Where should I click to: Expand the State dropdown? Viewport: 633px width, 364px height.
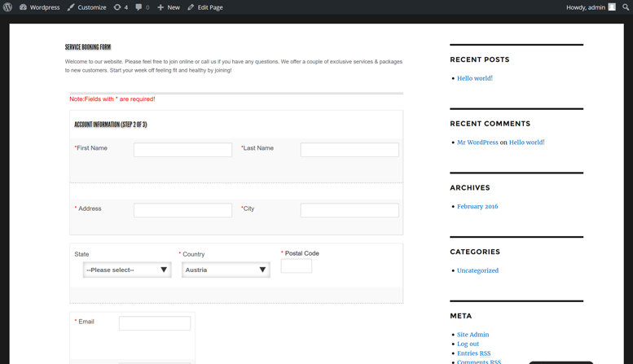(x=127, y=270)
